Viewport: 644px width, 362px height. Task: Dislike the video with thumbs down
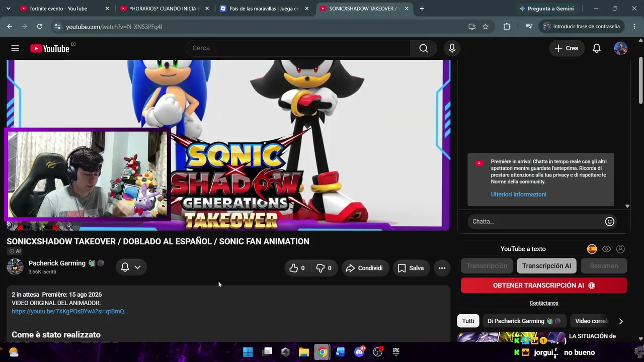tap(324, 268)
